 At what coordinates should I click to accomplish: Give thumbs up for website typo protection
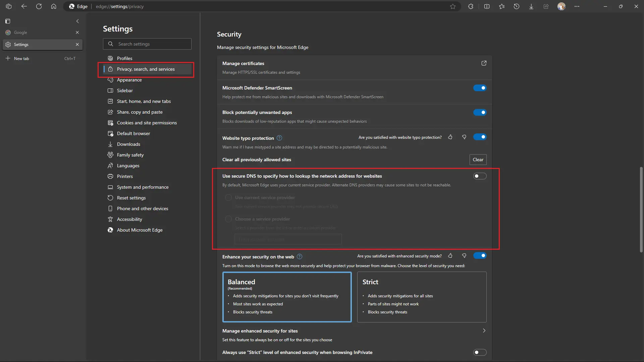click(x=450, y=137)
